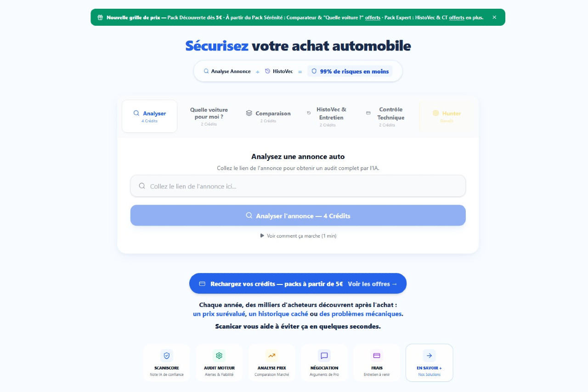Image resolution: width=588 pixels, height=392 pixels.
Task: Open the HistoVec & Entretien tab
Action: click(328, 117)
